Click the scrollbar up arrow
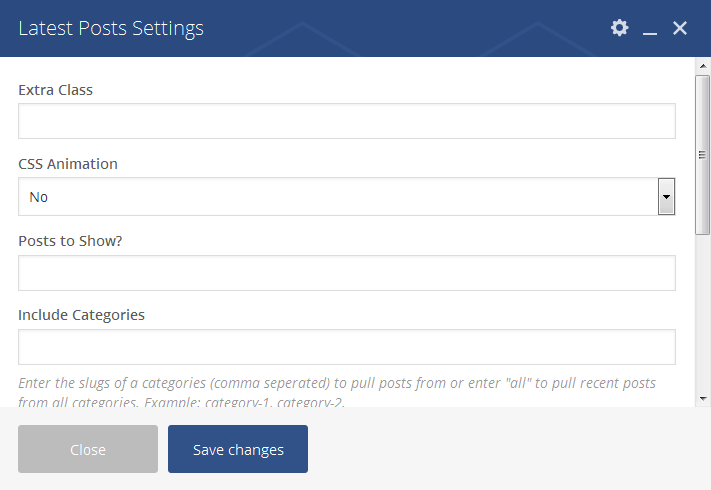The height and width of the screenshot is (490, 711). pyautogui.click(x=702, y=67)
